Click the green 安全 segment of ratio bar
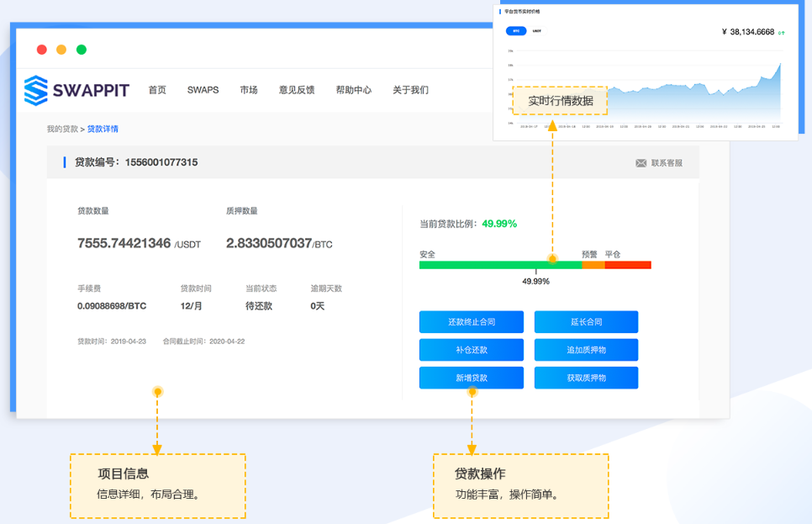Screen dimensions: 812x524 pos(500,266)
